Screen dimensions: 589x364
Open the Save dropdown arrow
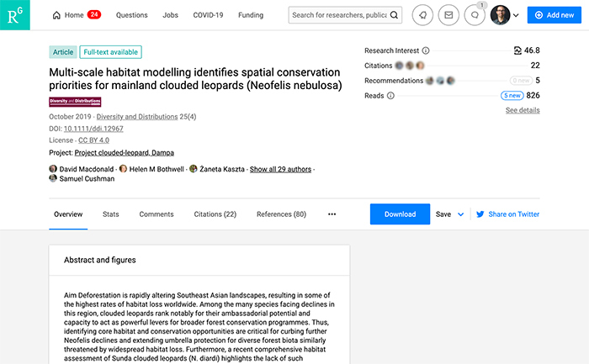pyautogui.click(x=460, y=214)
